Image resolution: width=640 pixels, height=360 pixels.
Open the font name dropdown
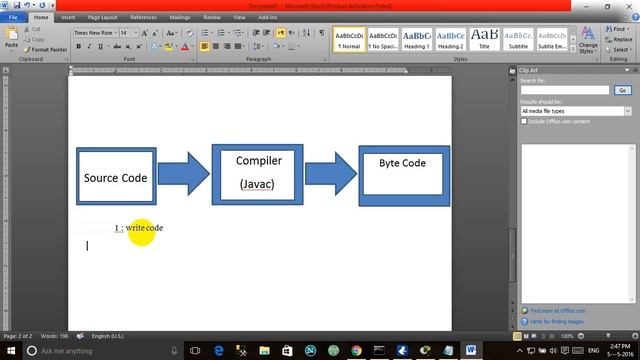point(116,33)
